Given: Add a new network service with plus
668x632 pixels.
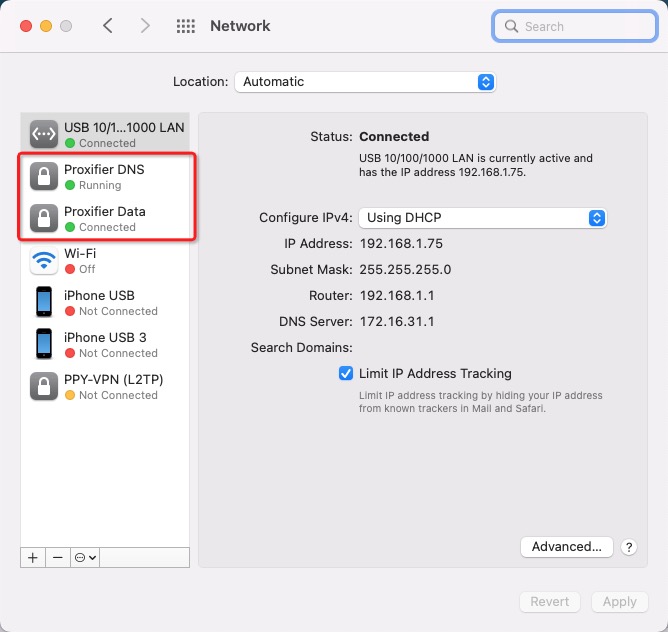Looking at the screenshot, I should click(33, 557).
